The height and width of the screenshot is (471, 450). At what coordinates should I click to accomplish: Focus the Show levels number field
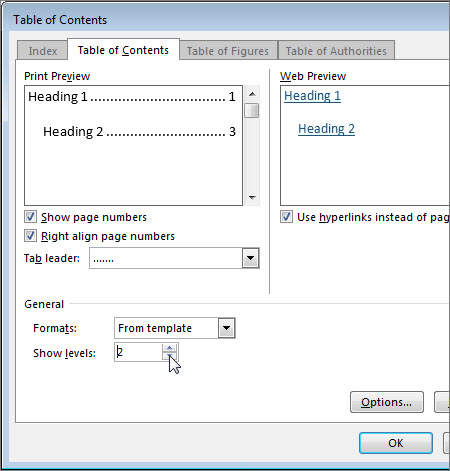(x=138, y=352)
